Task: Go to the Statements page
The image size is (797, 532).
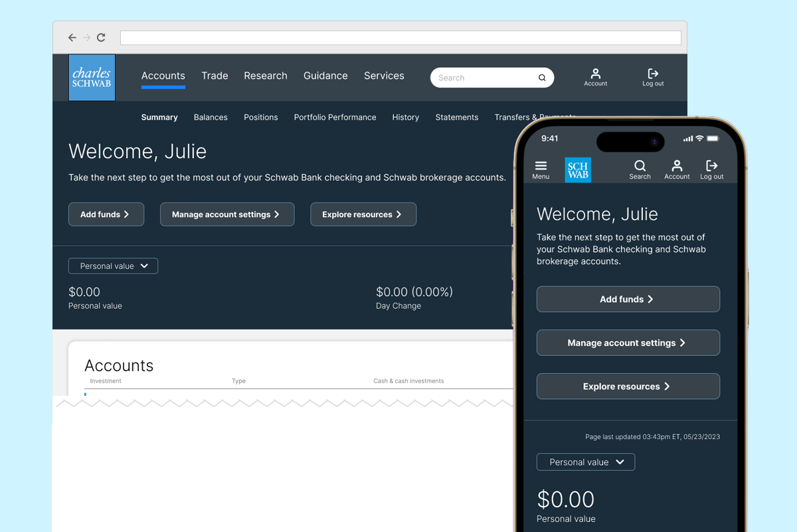Action: point(457,118)
